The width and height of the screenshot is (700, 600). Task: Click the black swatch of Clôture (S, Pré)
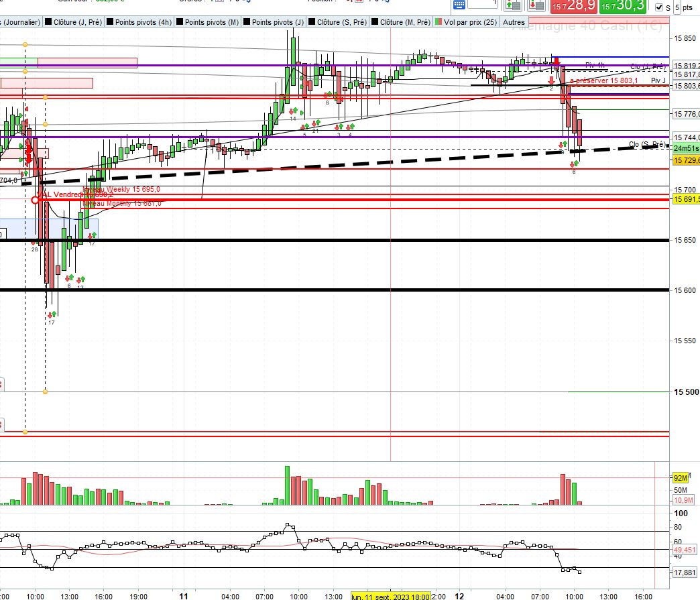312,22
